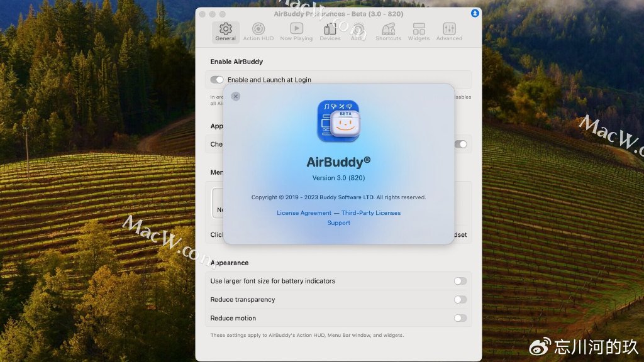Click the "Appearance" section heading
The image size is (644, 362).
coord(230,263)
